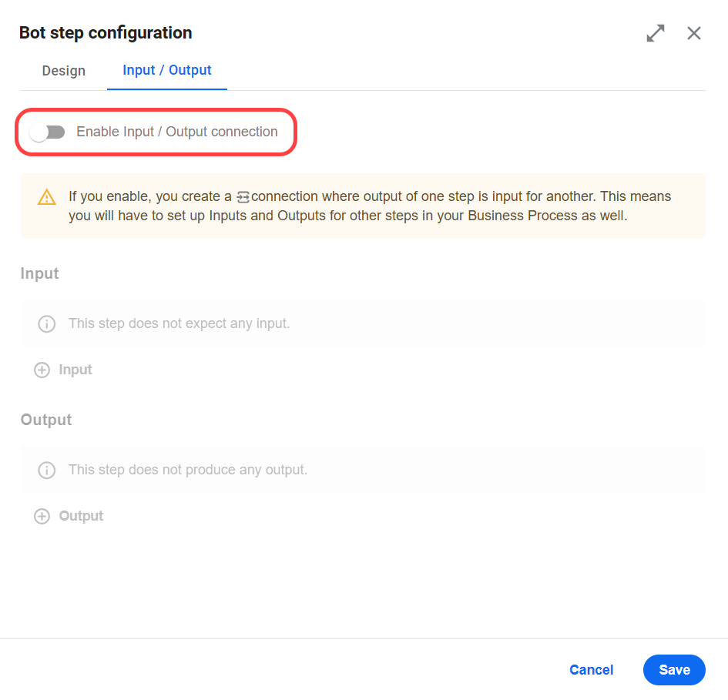Click the 'Output' add button label
This screenshot has width=728, height=700.
tap(81, 516)
